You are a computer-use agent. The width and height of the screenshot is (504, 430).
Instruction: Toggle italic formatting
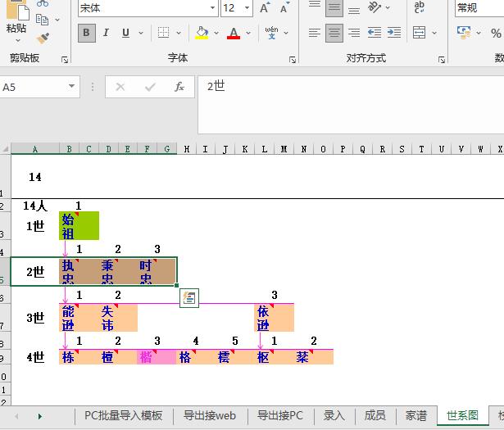point(106,34)
